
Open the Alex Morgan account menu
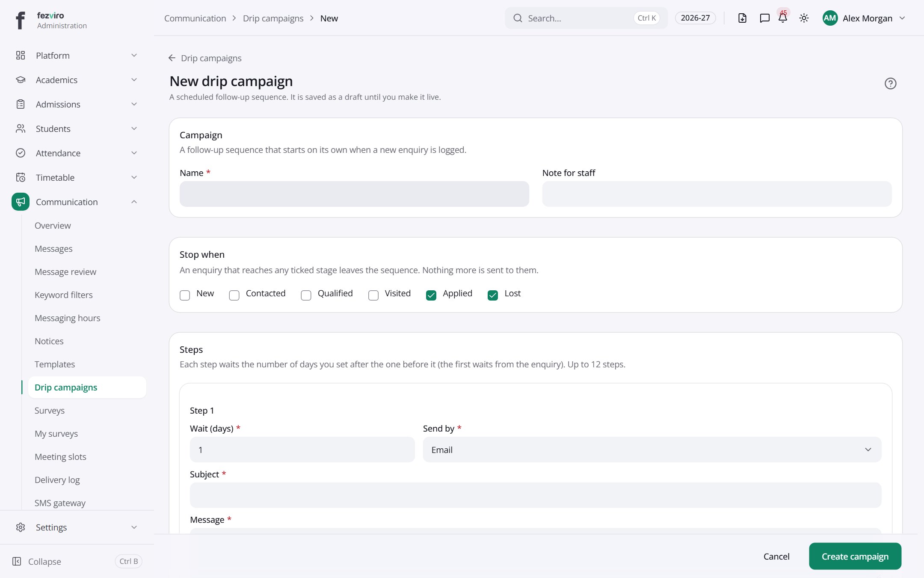(x=864, y=18)
